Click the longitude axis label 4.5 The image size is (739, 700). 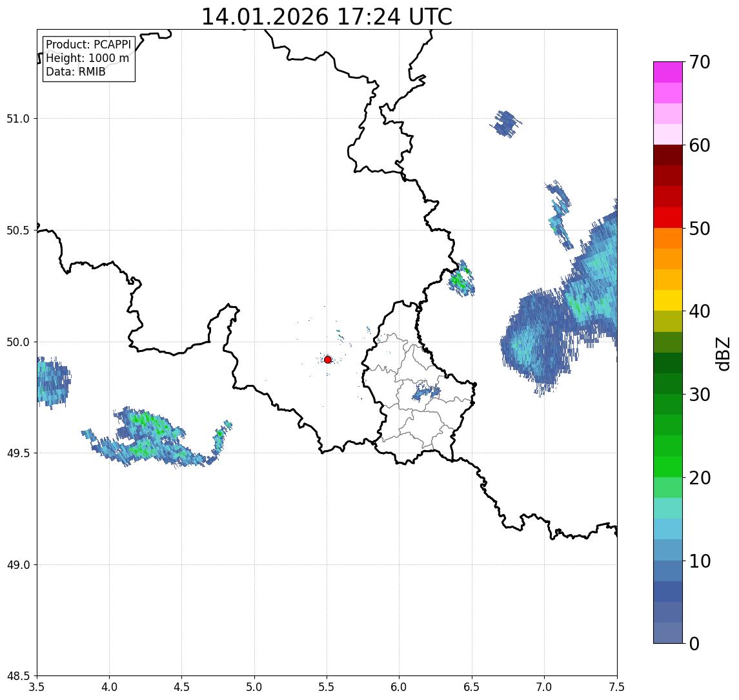pos(182,687)
